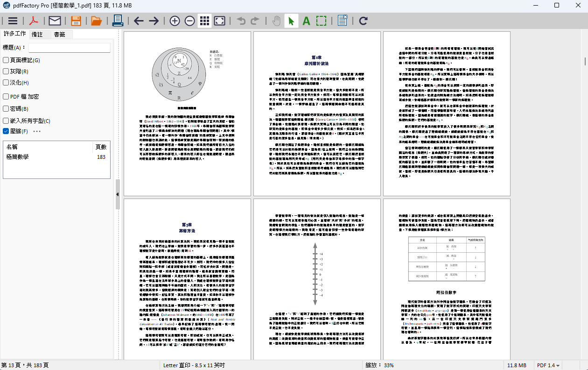The width and height of the screenshot is (588, 370).
Task: Select the 極簡數學 job row
Action: click(56, 157)
